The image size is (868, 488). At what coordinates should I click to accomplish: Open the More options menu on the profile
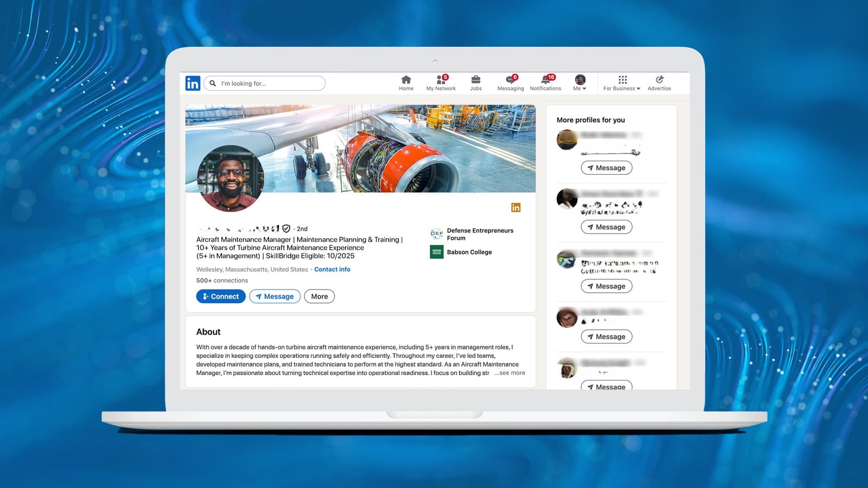(x=319, y=296)
